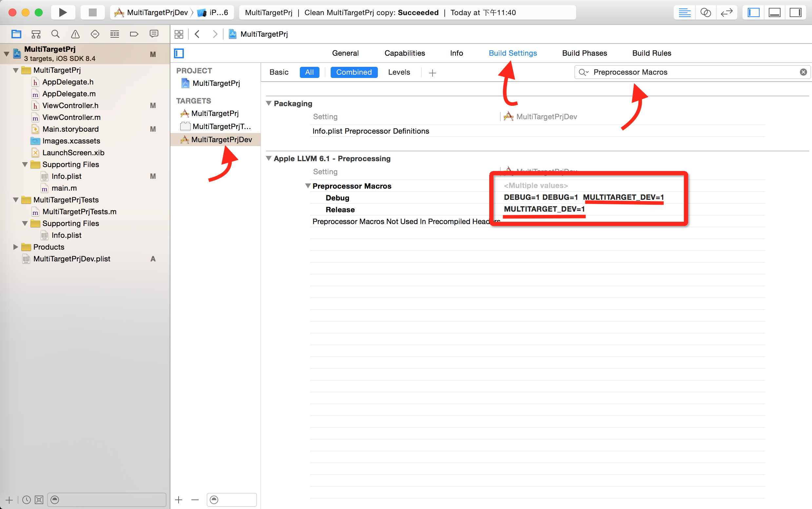Add a new target

[x=179, y=500]
